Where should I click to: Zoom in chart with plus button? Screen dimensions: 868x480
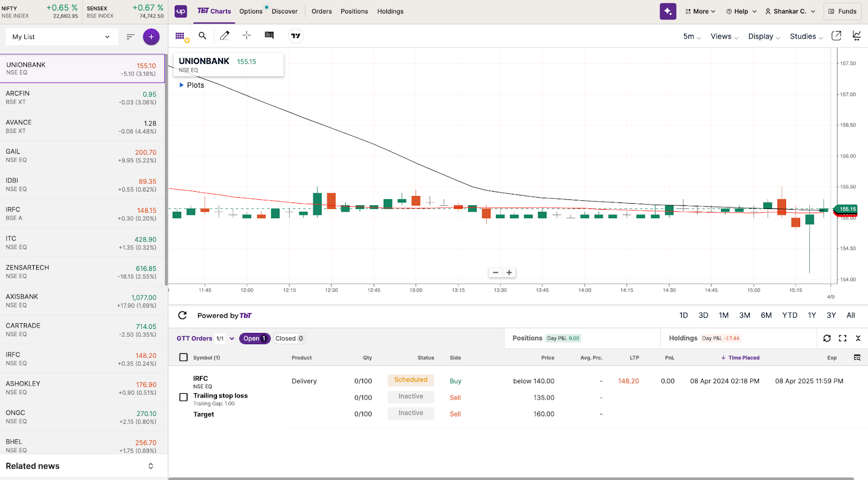pyautogui.click(x=509, y=273)
